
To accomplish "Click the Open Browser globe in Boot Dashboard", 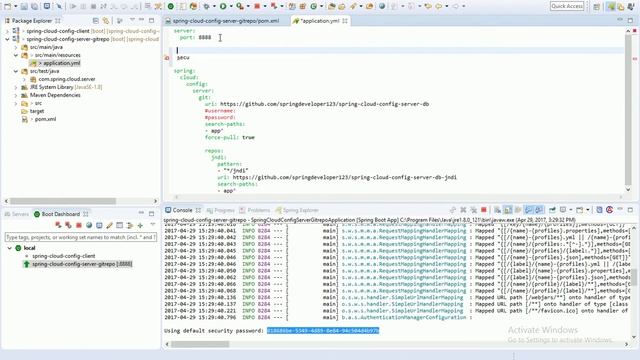I will 89,225.
